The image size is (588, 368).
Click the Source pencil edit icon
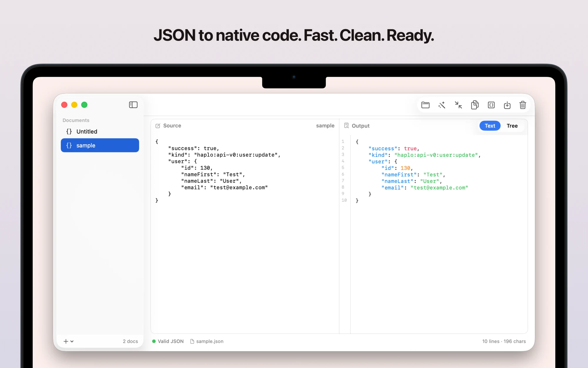(x=158, y=126)
